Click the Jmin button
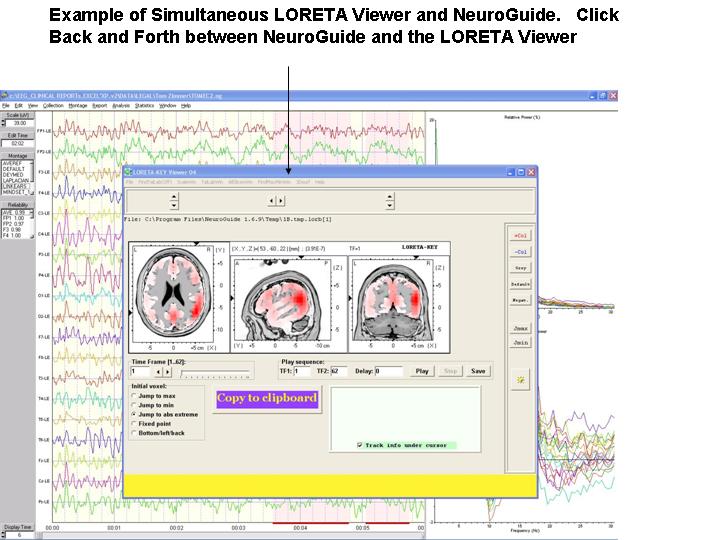The image size is (720, 540). pos(520,343)
